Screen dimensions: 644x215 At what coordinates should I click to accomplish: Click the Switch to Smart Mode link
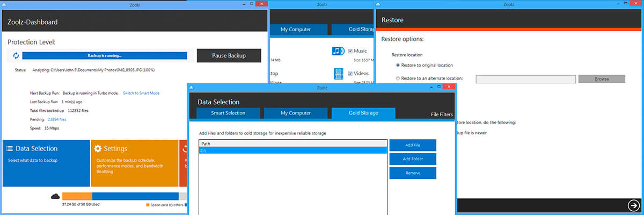tap(141, 93)
